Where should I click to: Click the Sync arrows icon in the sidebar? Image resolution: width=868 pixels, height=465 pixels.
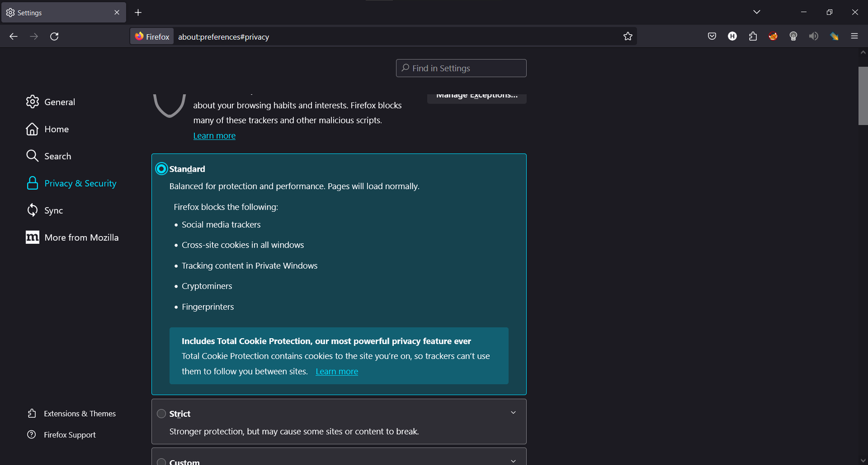pyautogui.click(x=33, y=210)
